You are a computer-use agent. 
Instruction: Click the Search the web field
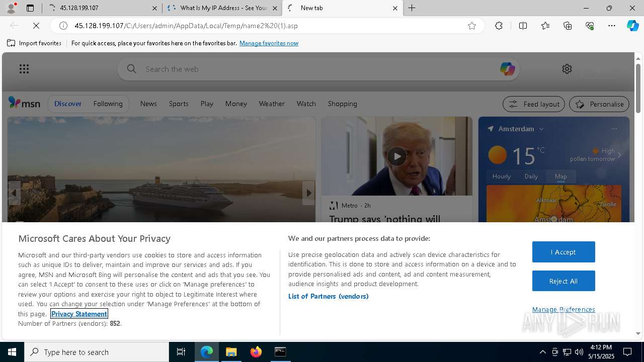318,69
